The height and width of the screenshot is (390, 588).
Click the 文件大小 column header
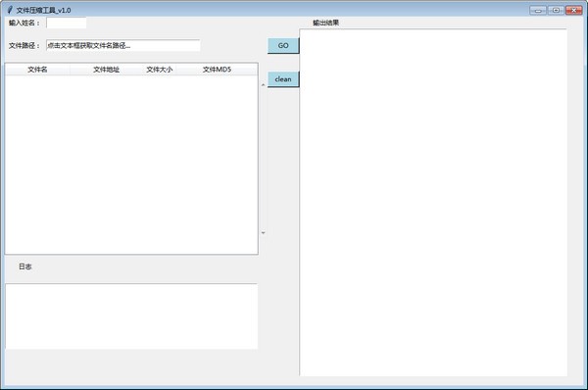coord(160,70)
